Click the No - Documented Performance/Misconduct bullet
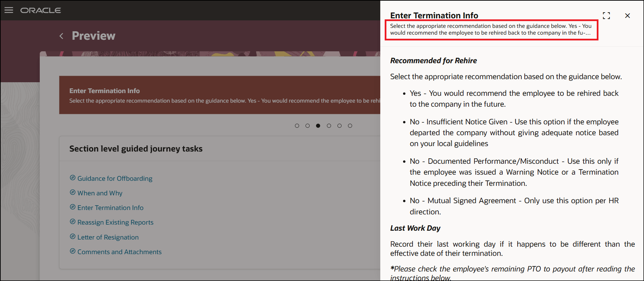This screenshot has width=644, height=281. [514, 172]
